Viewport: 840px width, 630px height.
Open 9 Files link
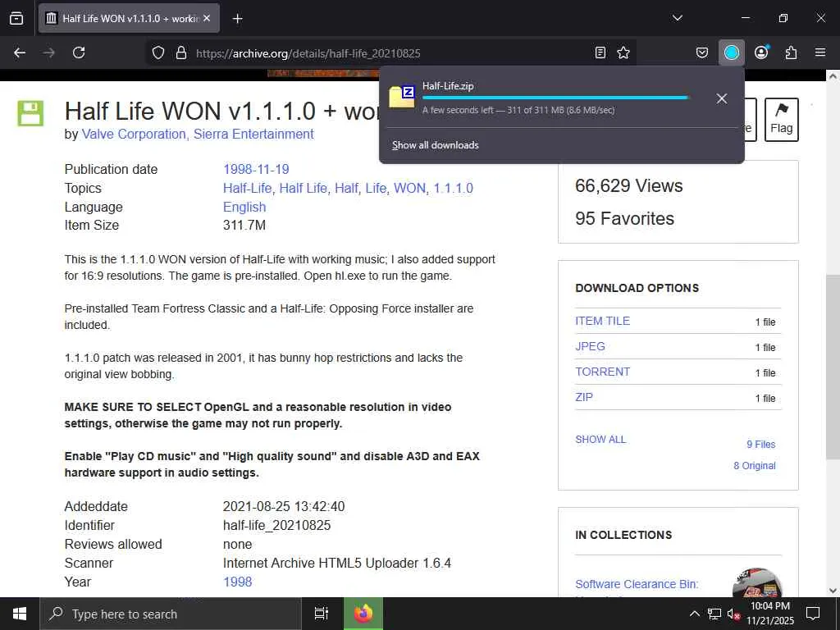(x=760, y=444)
